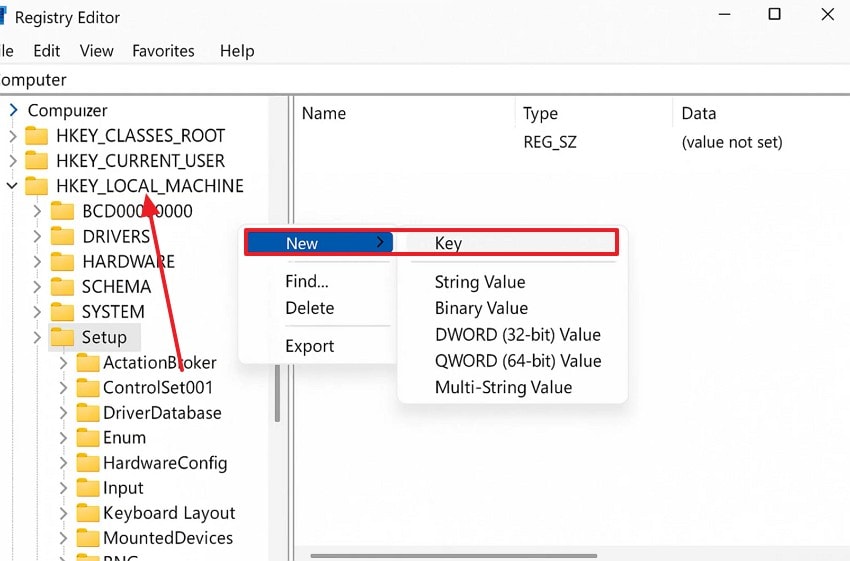Open the Help menu
850x561 pixels.
click(237, 51)
